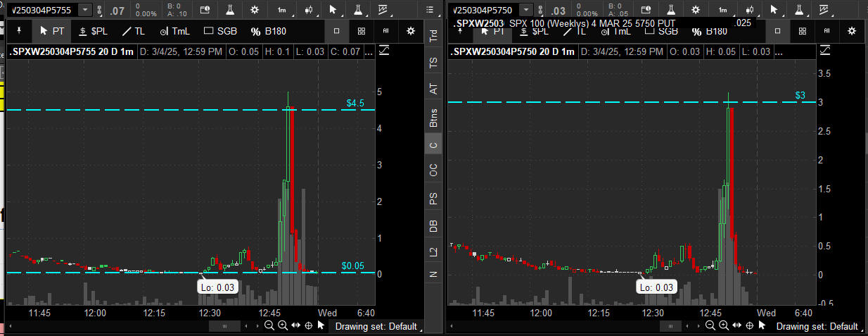Click the crosshair icon under right chart

click(x=749, y=325)
